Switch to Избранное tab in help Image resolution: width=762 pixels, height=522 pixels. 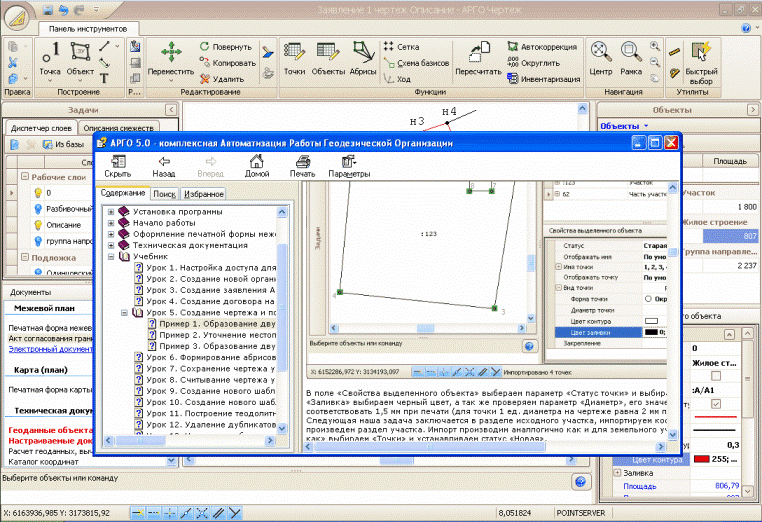204,193
